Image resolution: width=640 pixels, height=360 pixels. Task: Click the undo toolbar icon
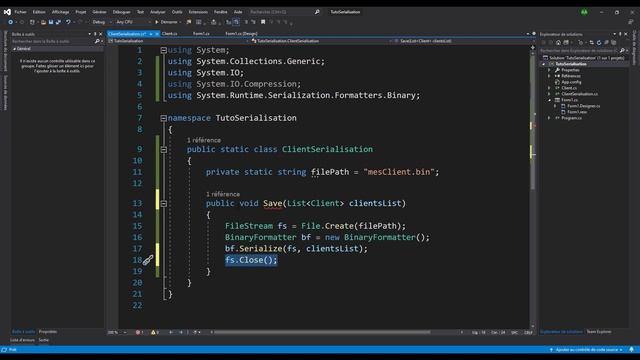click(x=68, y=22)
